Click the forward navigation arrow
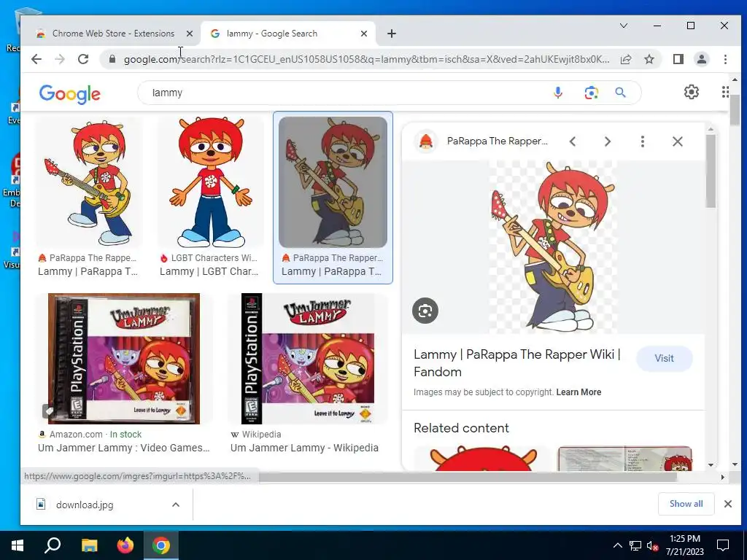Viewport: 747px width, 560px height. pyautogui.click(x=60, y=59)
